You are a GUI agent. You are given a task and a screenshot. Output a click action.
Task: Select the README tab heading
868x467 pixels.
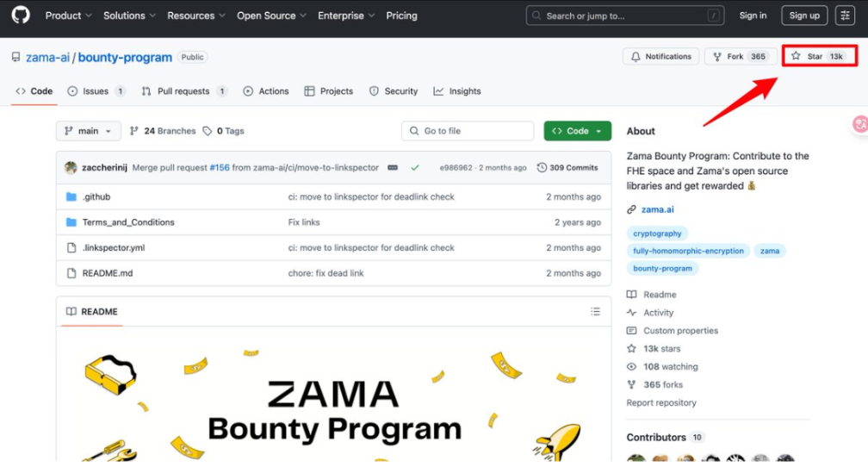point(92,311)
